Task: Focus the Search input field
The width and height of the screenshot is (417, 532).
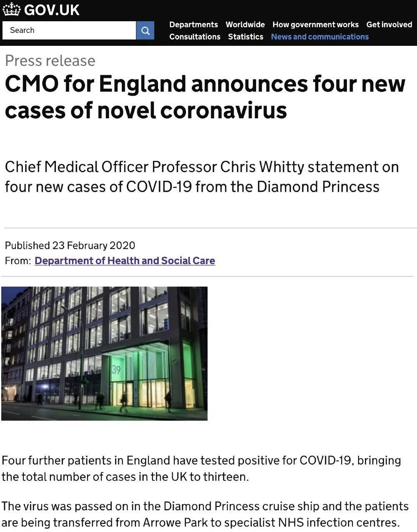Action: click(69, 30)
